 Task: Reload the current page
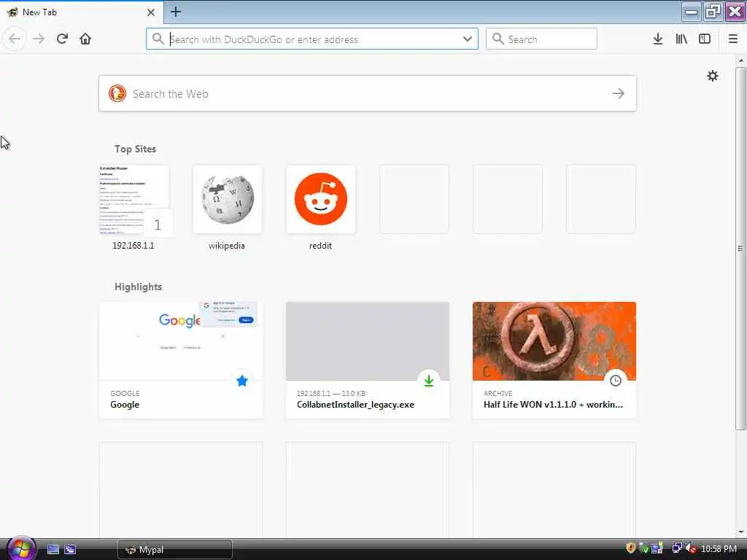coord(62,39)
